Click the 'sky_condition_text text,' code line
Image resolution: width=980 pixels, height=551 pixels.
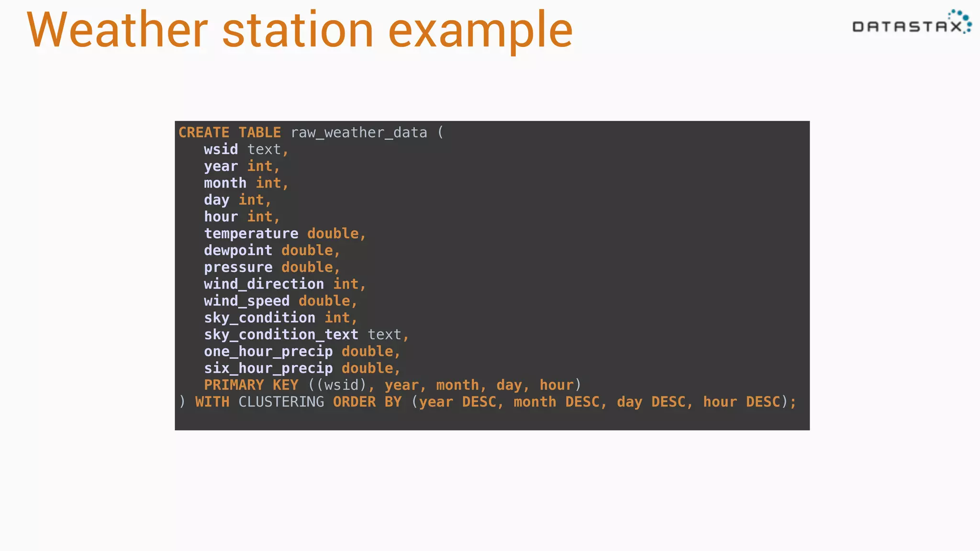tap(306, 334)
